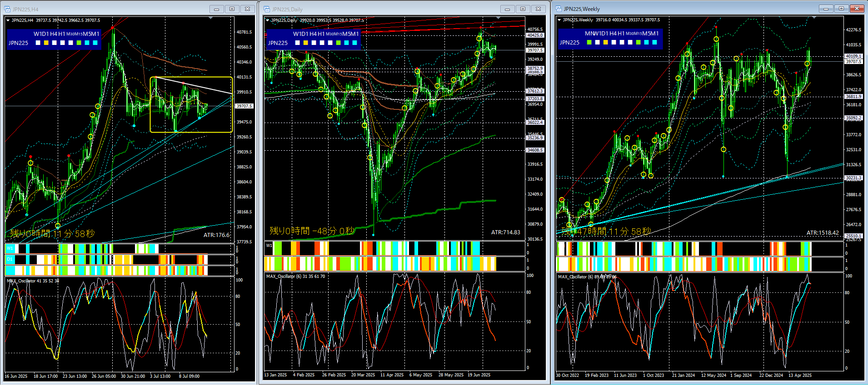
Task: Maximize the JPN225,Weekly chart window
Action: pos(841,9)
